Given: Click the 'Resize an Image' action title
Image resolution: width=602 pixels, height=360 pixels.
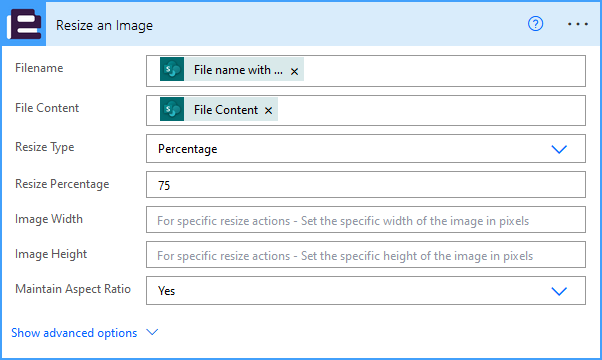Looking at the screenshot, I should click(x=104, y=25).
